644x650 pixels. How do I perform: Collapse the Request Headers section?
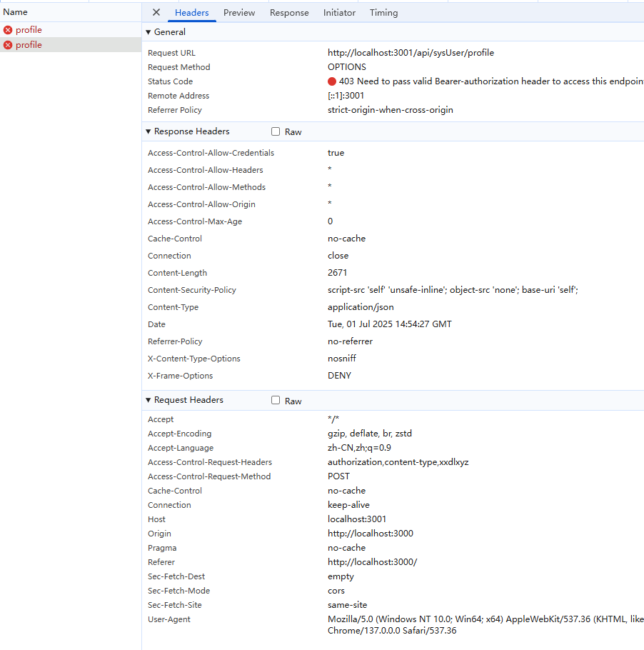(x=148, y=400)
